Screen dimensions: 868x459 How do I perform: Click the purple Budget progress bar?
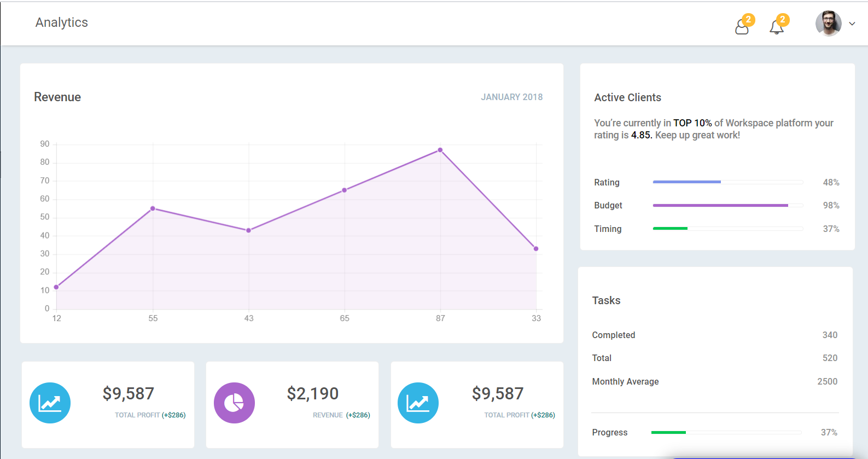point(727,206)
